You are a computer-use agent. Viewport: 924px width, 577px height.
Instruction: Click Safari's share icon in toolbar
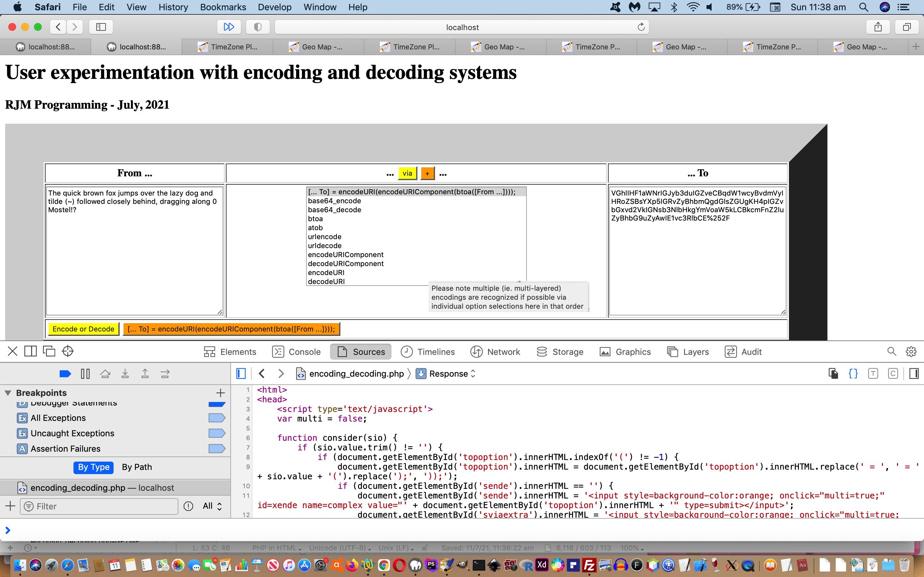878,27
